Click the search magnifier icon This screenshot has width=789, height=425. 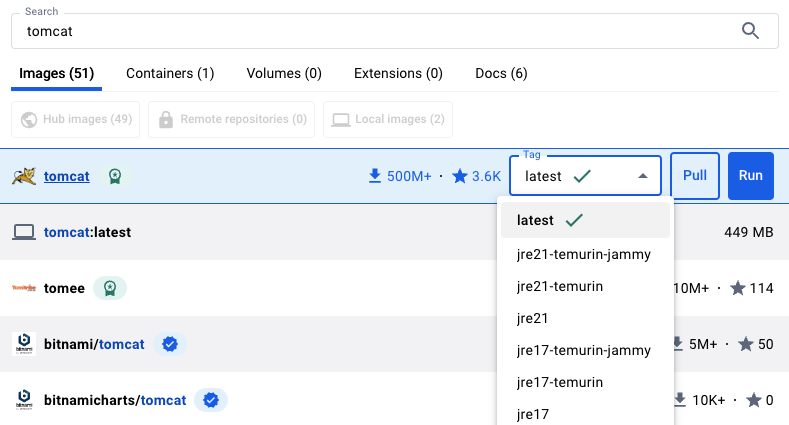(x=751, y=31)
